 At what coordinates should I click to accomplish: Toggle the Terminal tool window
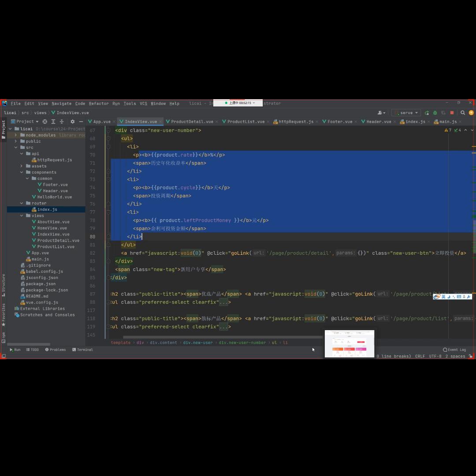tap(82, 350)
